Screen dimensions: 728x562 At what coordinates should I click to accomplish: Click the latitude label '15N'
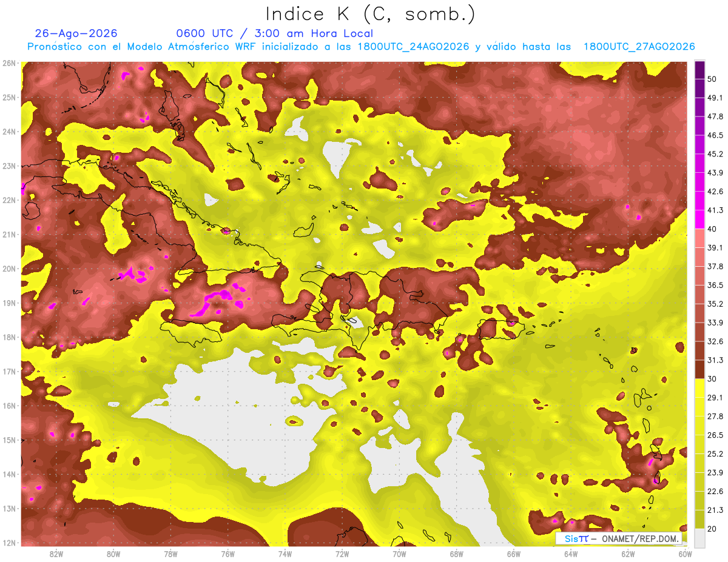[x=8, y=440]
